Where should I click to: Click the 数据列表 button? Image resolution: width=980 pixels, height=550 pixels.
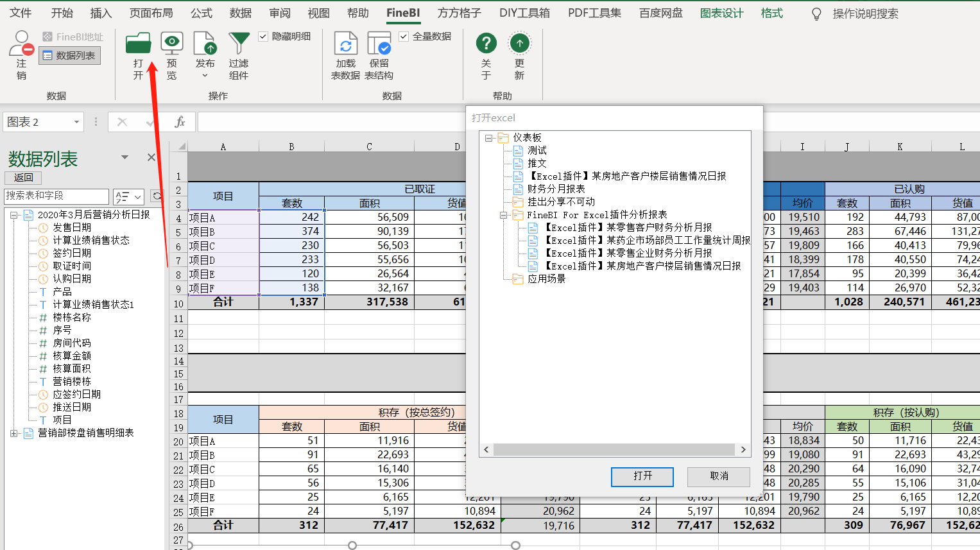69,56
